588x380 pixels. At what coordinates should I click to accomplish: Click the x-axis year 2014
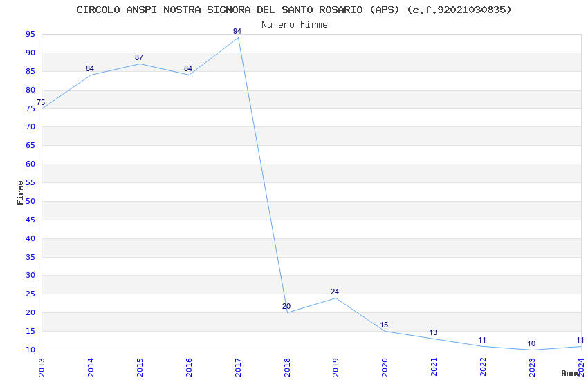tap(91, 367)
